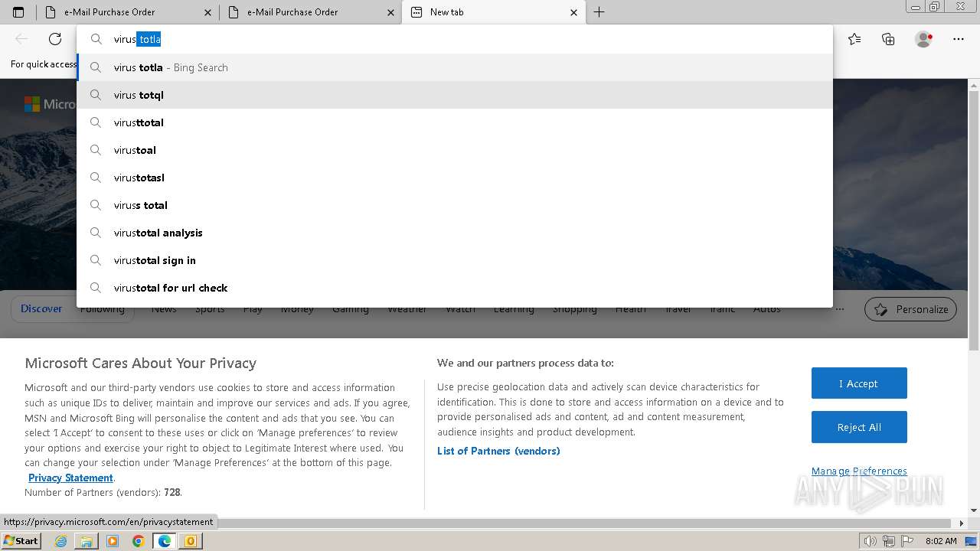Close the second e-Mail Purchase Order tab
The width and height of the screenshot is (980, 551).
[x=390, y=12]
